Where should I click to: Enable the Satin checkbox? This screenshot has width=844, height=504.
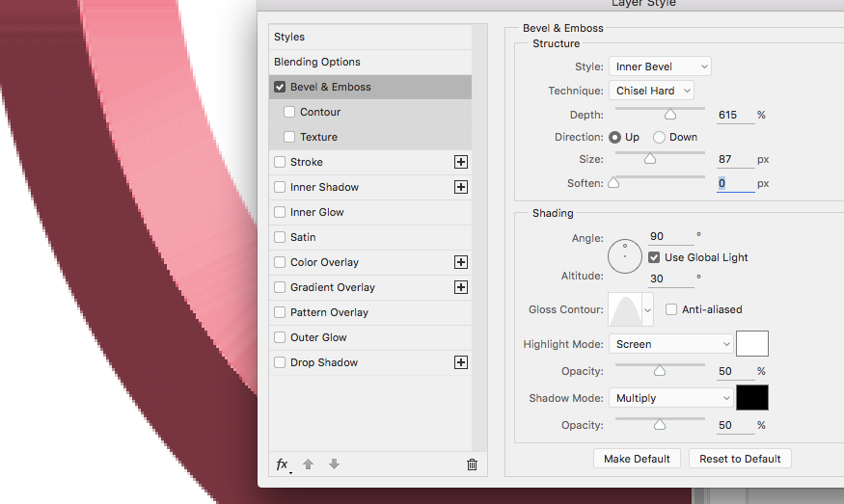280,237
